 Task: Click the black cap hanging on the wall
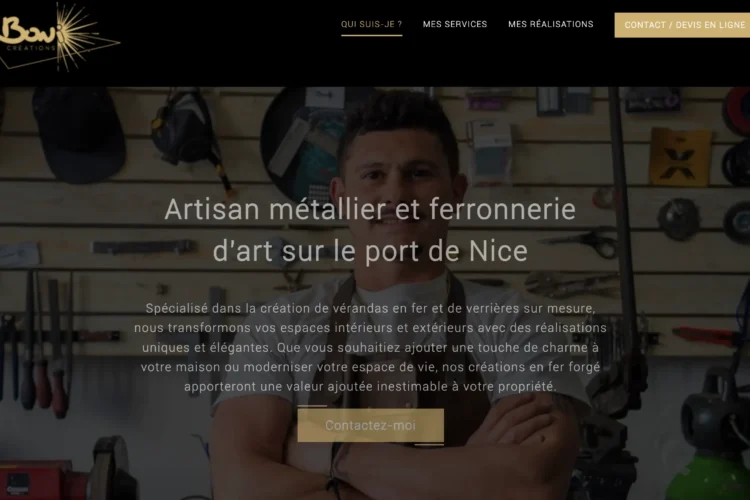coord(81,135)
